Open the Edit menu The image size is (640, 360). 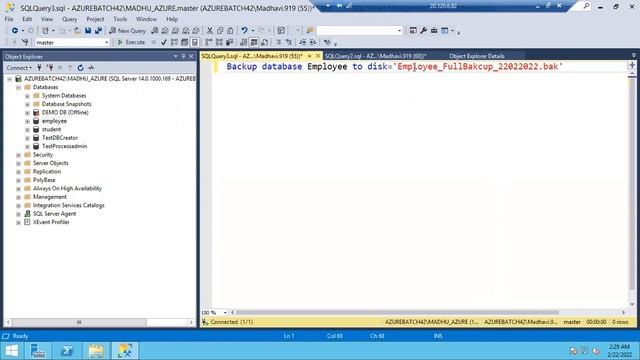[x=27, y=19]
